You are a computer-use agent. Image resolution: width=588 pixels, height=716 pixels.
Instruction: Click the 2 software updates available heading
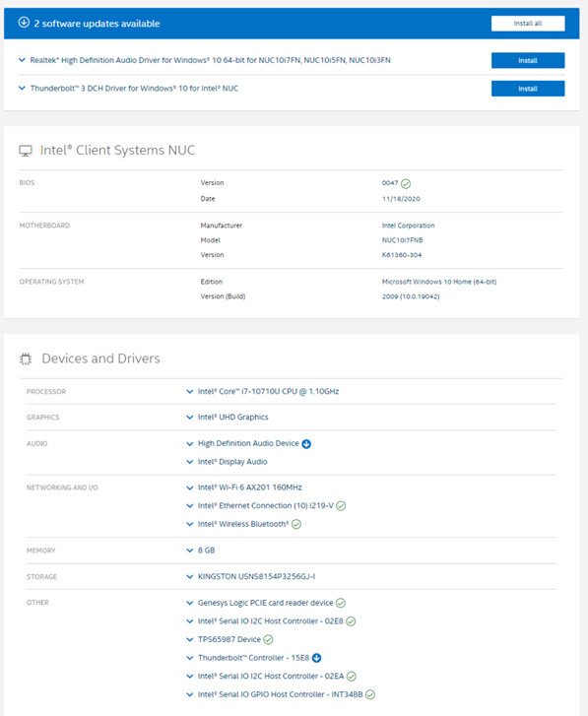(x=97, y=24)
